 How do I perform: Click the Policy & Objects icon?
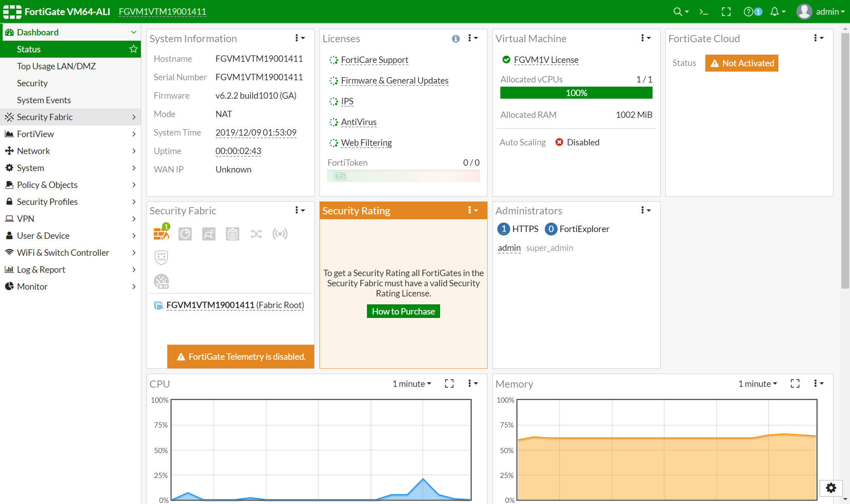point(9,185)
